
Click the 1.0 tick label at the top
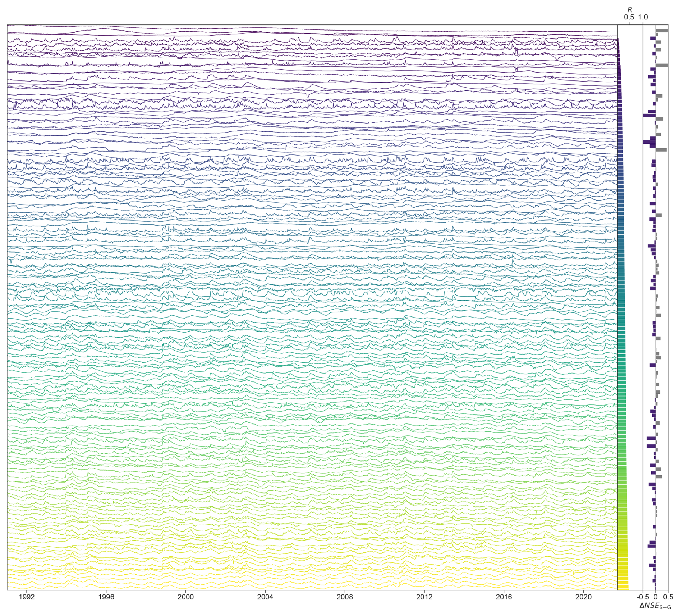click(643, 17)
